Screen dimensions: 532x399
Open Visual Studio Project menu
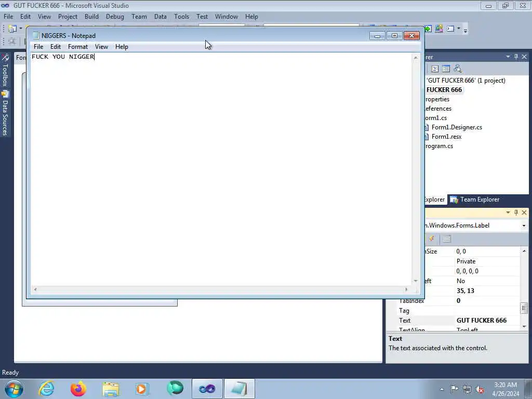coord(68,17)
